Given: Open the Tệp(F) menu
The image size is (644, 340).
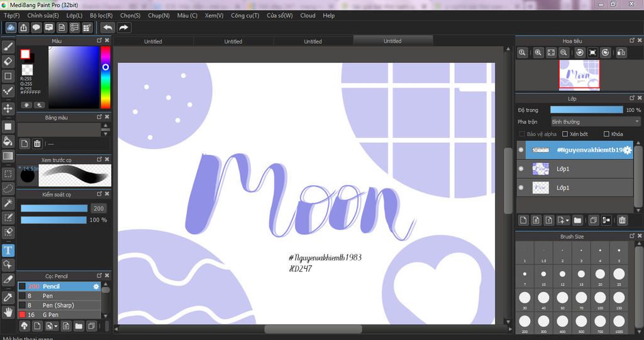Looking at the screenshot, I should point(11,15).
